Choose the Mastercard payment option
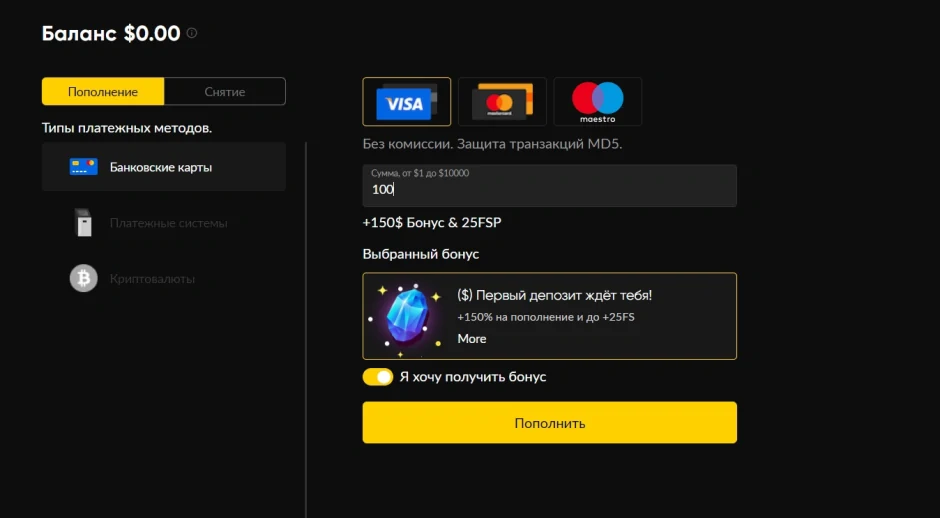This screenshot has width=940, height=518. 502,102
